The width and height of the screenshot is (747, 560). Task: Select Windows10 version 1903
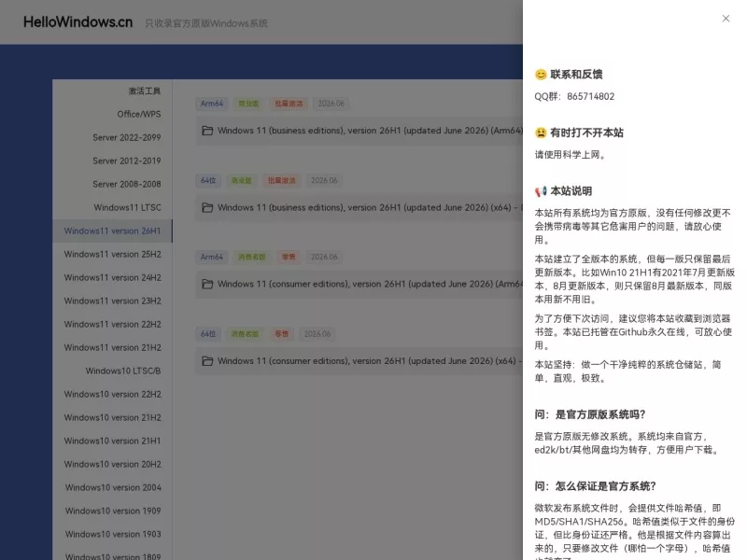point(113,534)
